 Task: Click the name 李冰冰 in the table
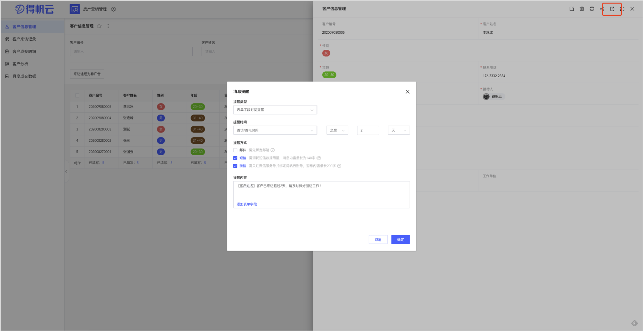pyautogui.click(x=129, y=107)
